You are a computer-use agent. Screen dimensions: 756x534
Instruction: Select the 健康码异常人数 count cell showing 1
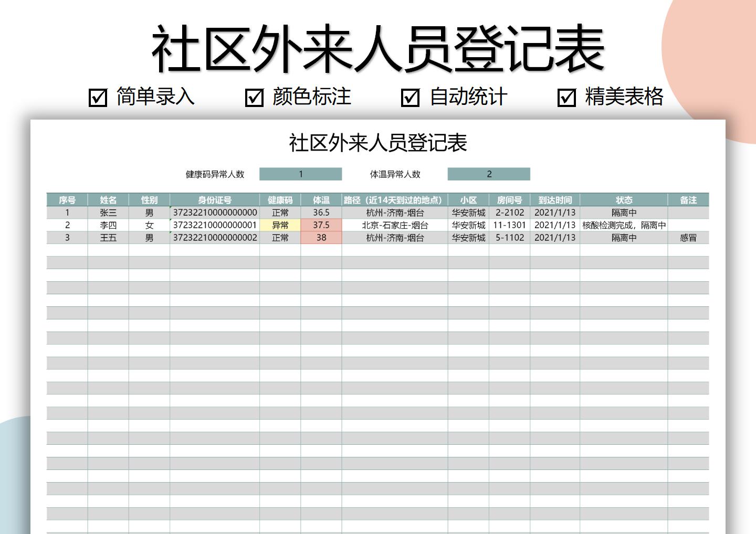[301, 174]
